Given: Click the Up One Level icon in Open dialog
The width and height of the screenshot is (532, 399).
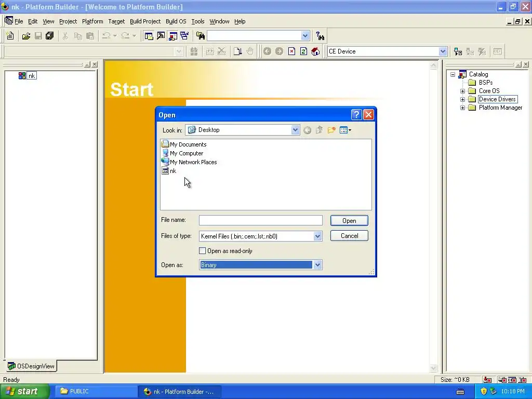Looking at the screenshot, I should (x=320, y=130).
